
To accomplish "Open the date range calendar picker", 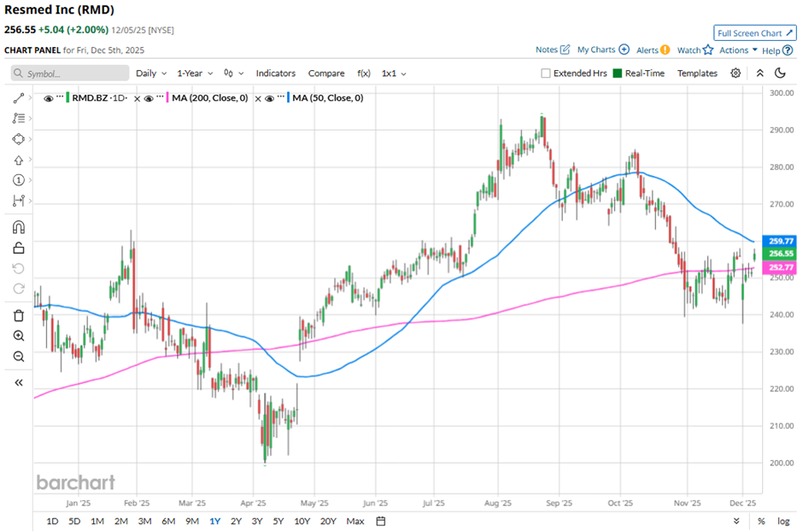I will pyautogui.click(x=380, y=521).
